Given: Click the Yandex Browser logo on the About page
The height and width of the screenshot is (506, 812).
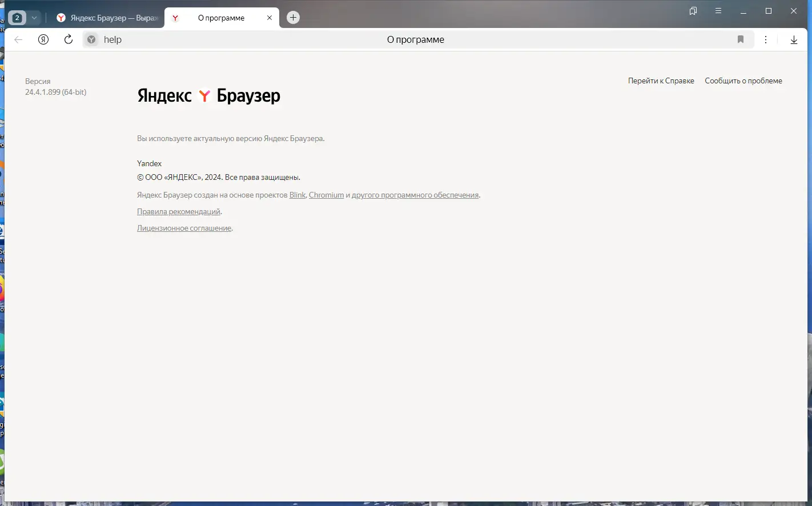Looking at the screenshot, I should (208, 95).
